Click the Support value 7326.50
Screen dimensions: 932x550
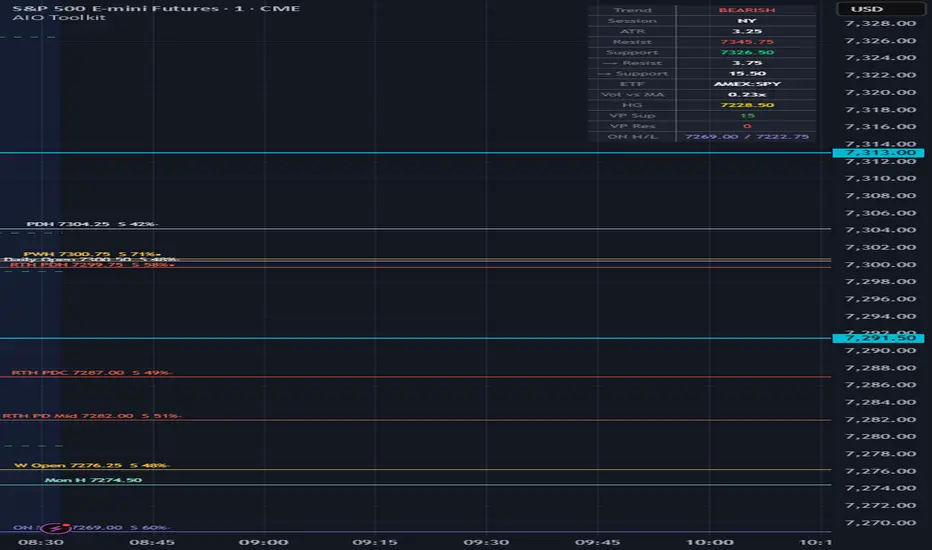[x=747, y=52]
